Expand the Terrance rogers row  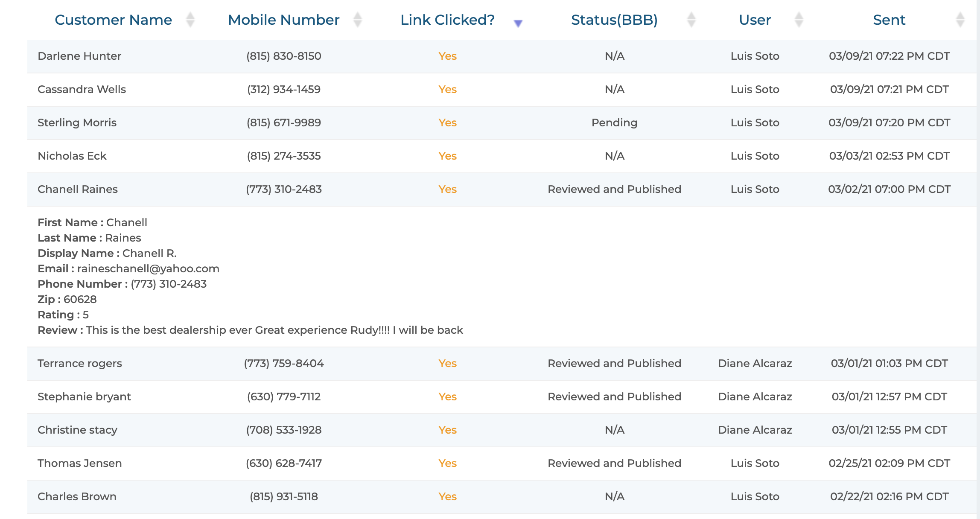point(80,363)
